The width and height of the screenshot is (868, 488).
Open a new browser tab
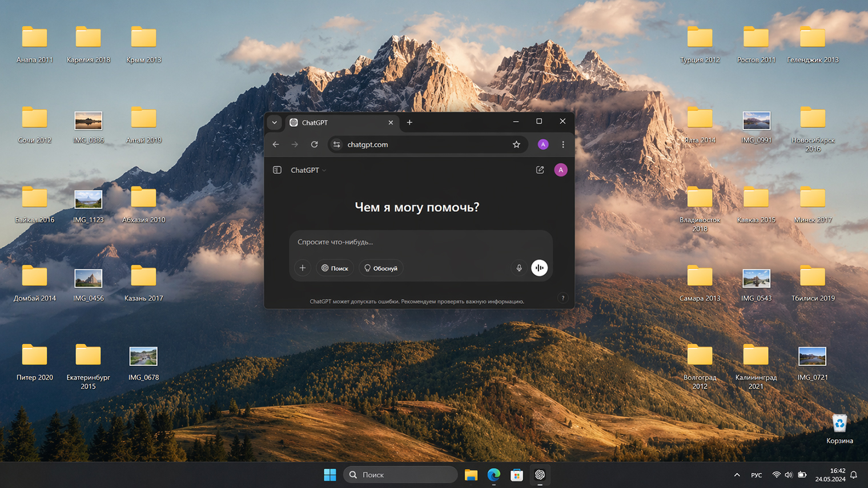point(409,122)
